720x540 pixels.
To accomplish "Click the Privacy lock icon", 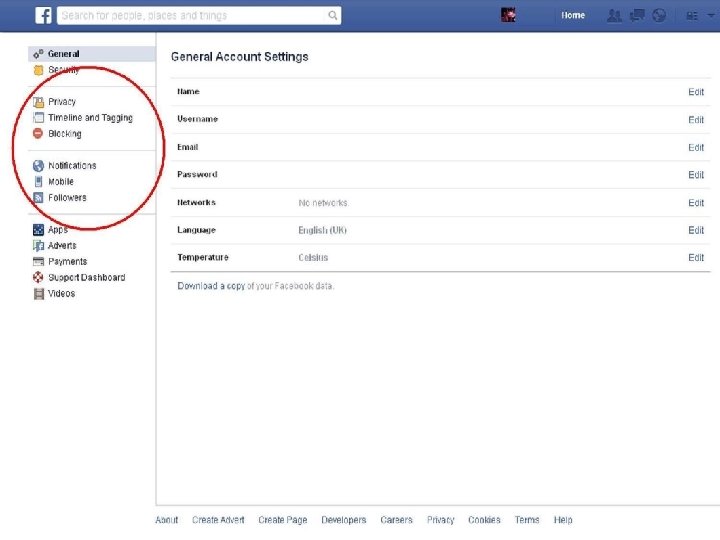I will [x=39, y=102].
